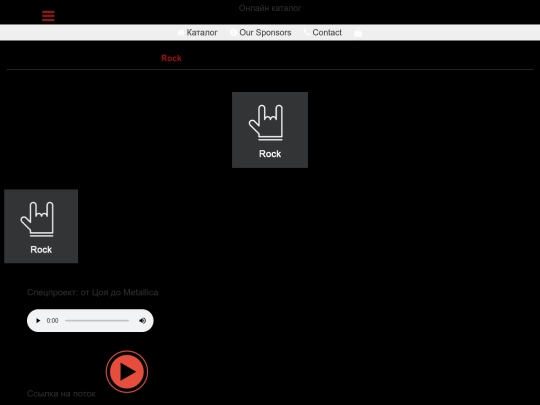Click the red Rock breadcrumb link

pyautogui.click(x=171, y=58)
